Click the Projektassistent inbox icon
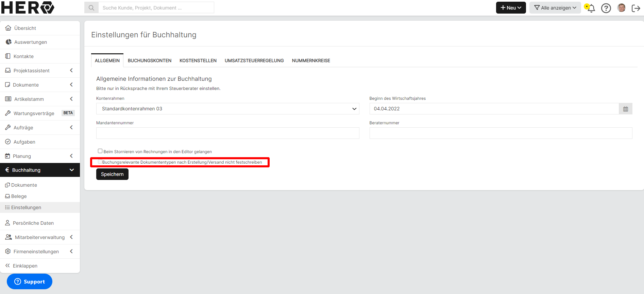The height and width of the screenshot is (294, 644). [x=8, y=70]
